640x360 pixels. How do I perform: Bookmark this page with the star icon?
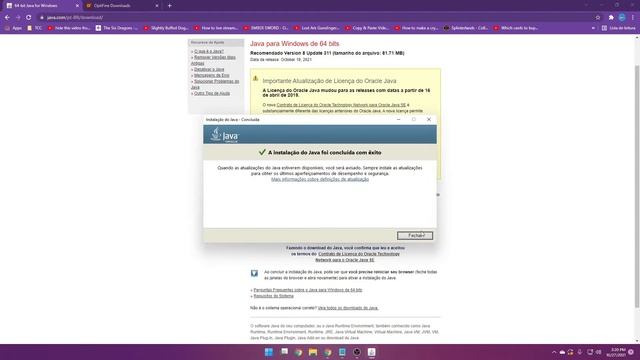coord(598,18)
